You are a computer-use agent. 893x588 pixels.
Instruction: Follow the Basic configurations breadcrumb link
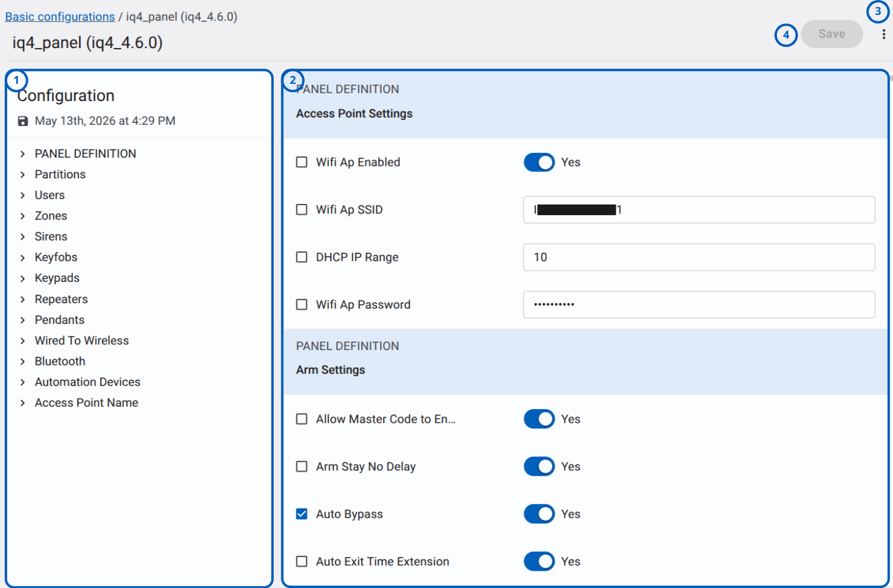click(60, 17)
